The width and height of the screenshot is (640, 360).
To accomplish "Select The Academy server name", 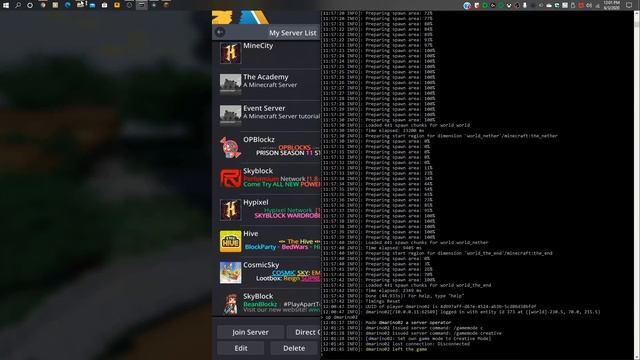I will click(x=266, y=77).
